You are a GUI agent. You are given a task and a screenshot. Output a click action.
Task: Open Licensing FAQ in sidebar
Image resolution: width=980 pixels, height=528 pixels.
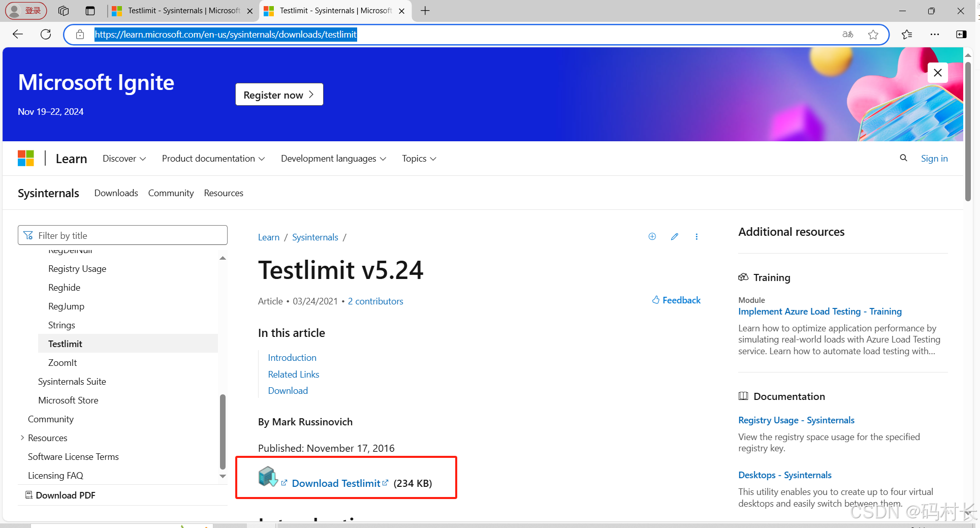[x=55, y=476]
